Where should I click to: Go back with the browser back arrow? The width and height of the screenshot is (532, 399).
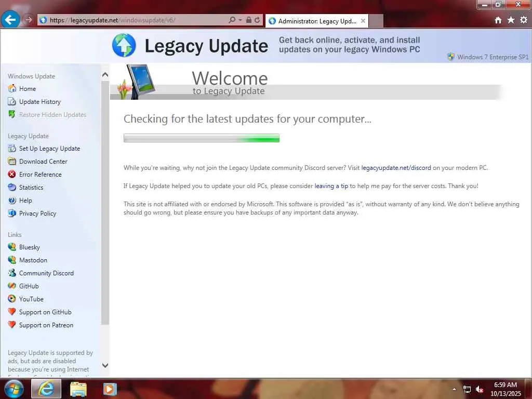(x=10, y=20)
